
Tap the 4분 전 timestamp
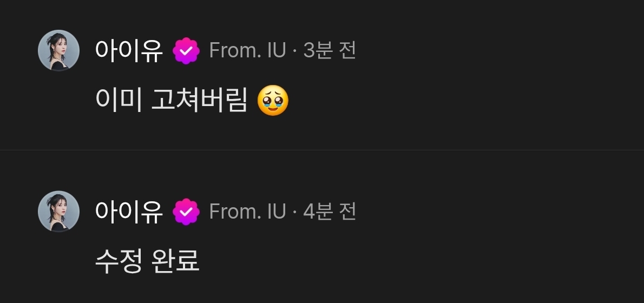[x=330, y=212]
